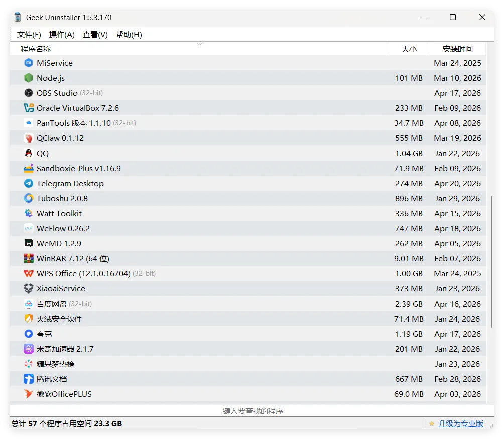Select the 百度网盘 icon
This screenshot has height=439, width=504.
[x=29, y=304]
